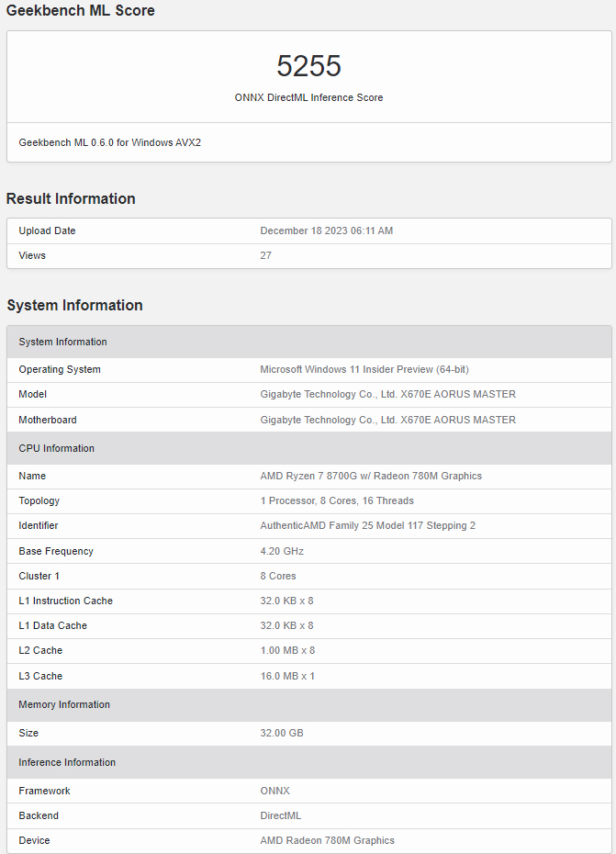Select the L1 Instruction Cache label
The height and width of the screenshot is (854, 616).
point(66,601)
